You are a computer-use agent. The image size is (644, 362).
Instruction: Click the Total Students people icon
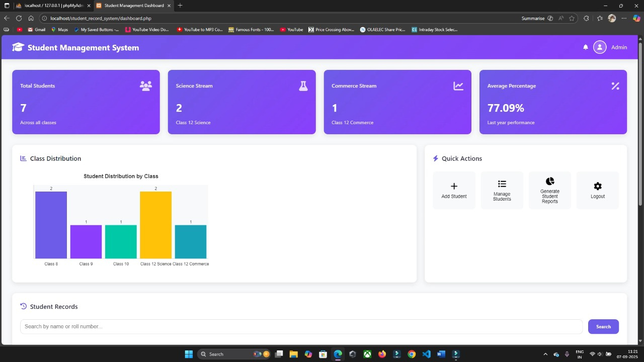145,85
